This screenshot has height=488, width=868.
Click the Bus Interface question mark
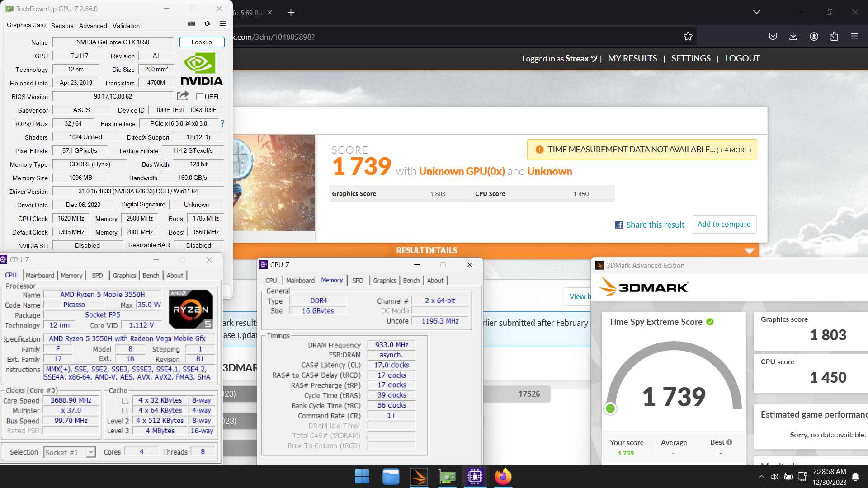click(x=222, y=123)
